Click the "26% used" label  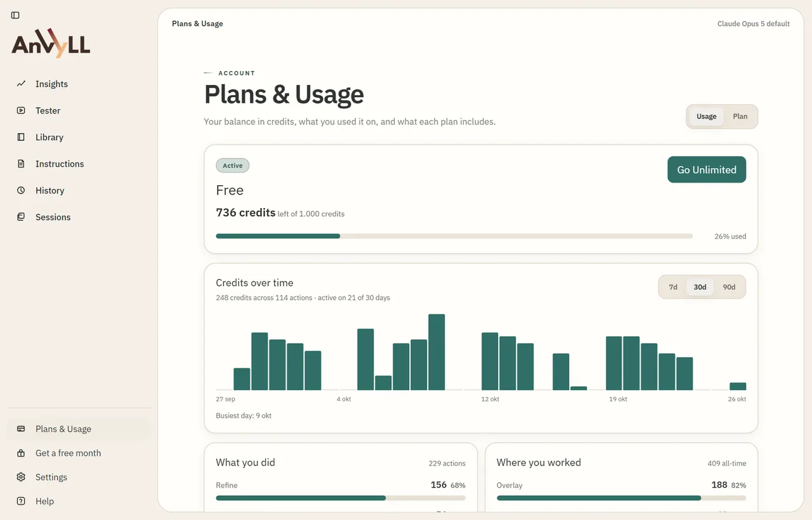pos(730,237)
